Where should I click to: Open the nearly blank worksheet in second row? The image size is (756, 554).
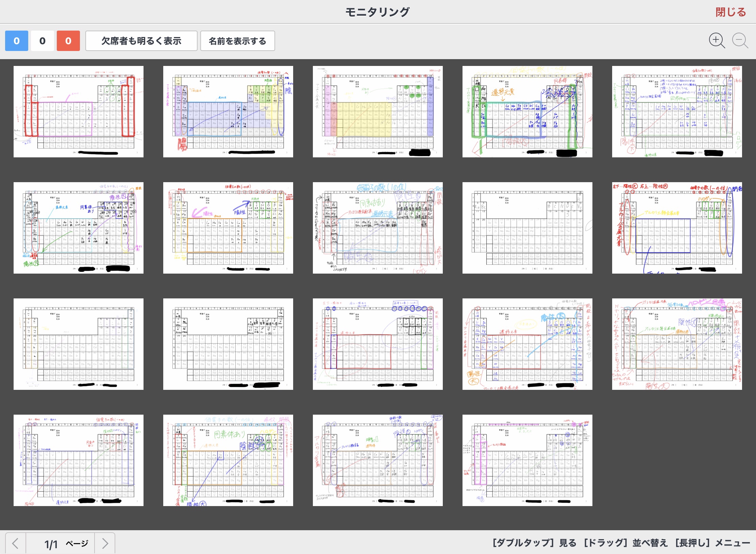pyautogui.click(x=527, y=228)
